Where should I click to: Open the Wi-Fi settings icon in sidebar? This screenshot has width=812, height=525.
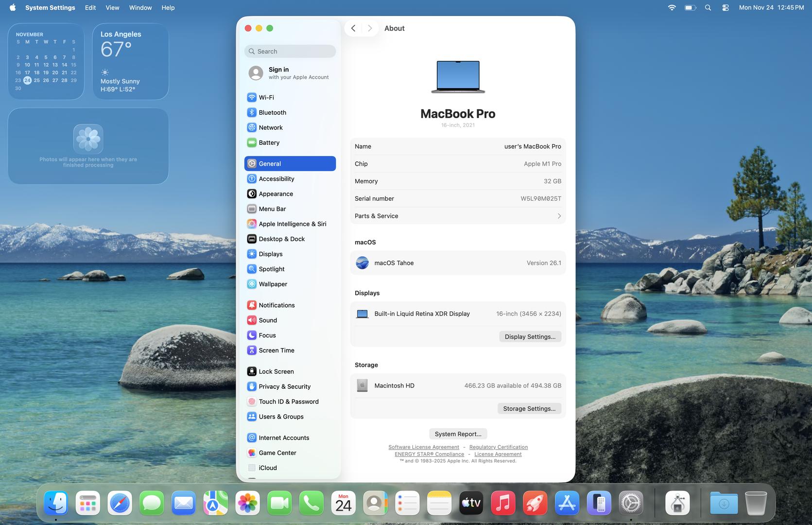(252, 97)
